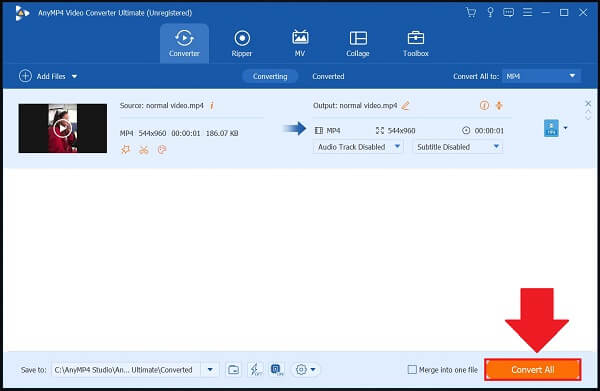Click the Save to path field
This screenshot has height=391, width=600.
click(x=126, y=370)
